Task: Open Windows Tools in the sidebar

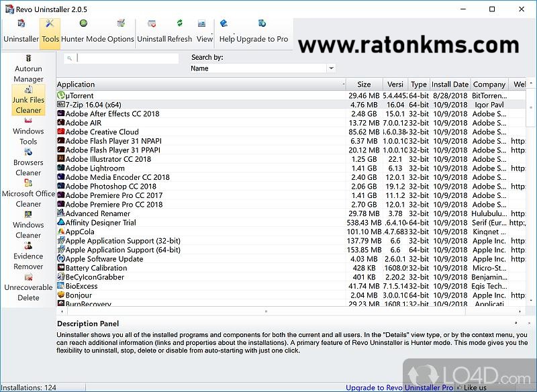Action: click(28, 131)
